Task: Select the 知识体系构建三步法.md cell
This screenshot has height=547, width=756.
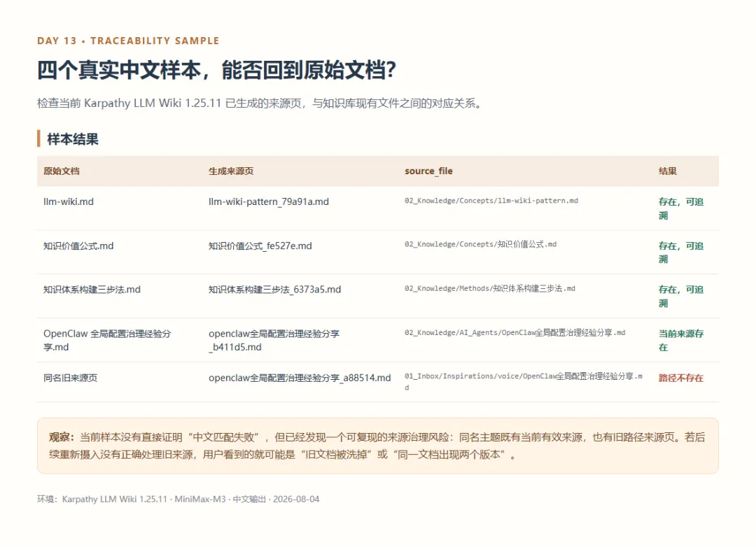Action: pos(92,290)
